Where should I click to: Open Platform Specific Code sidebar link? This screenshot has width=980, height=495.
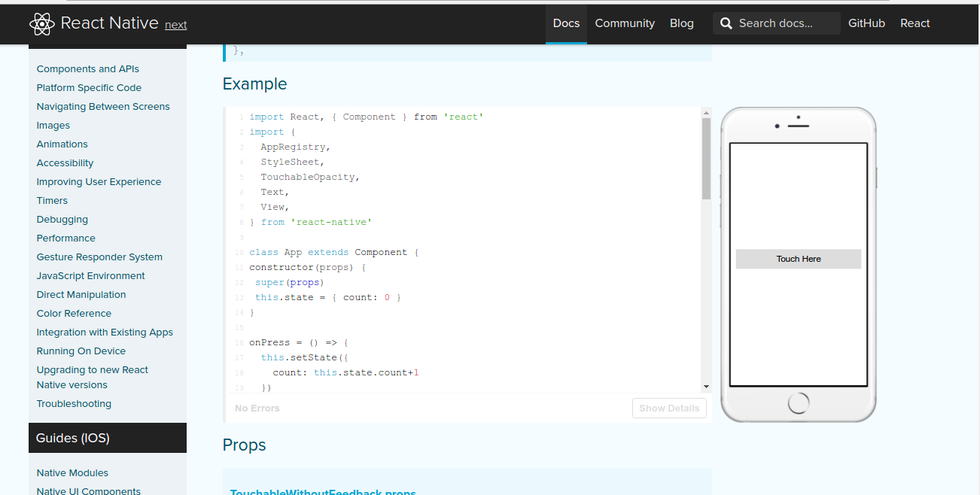pyautogui.click(x=89, y=88)
